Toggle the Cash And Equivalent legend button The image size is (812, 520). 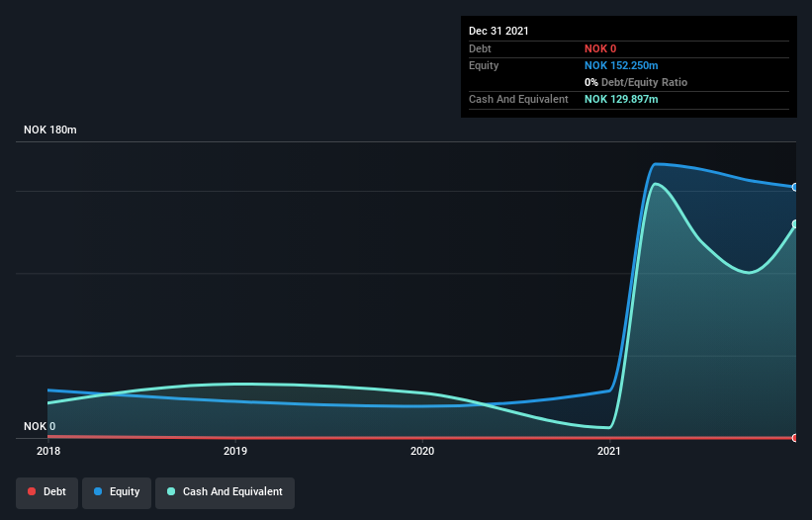pyautogui.click(x=225, y=492)
